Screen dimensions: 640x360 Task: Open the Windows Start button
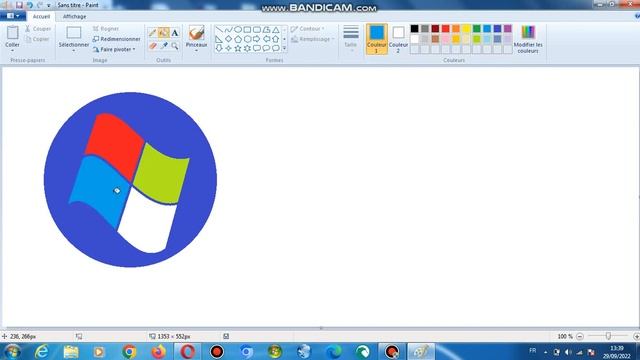[x=12, y=351]
